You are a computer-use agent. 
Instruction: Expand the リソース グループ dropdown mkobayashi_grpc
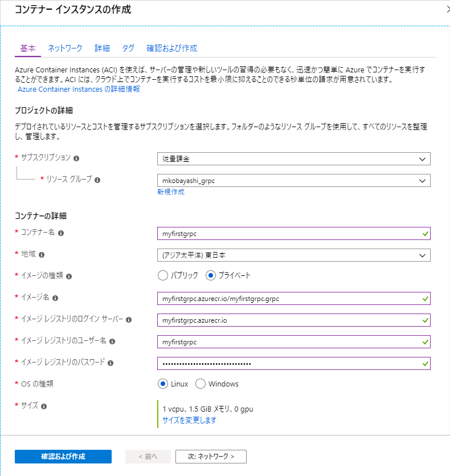click(294, 180)
